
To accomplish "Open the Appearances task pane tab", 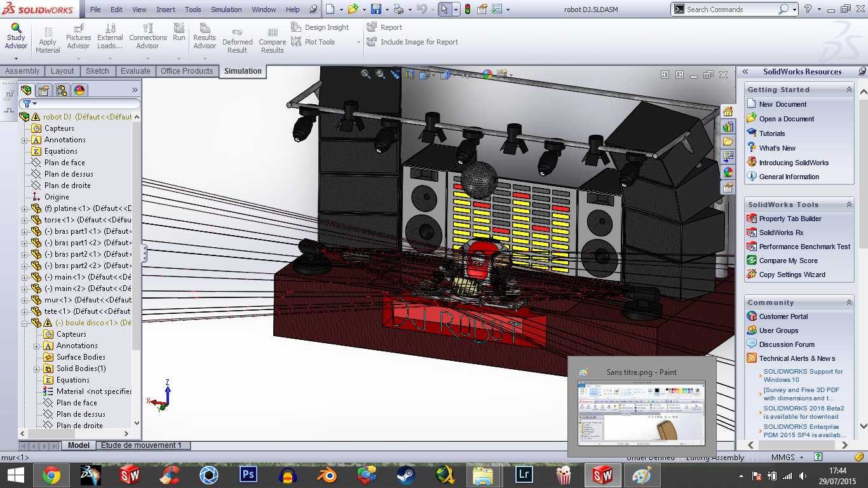I will (x=728, y=172).
